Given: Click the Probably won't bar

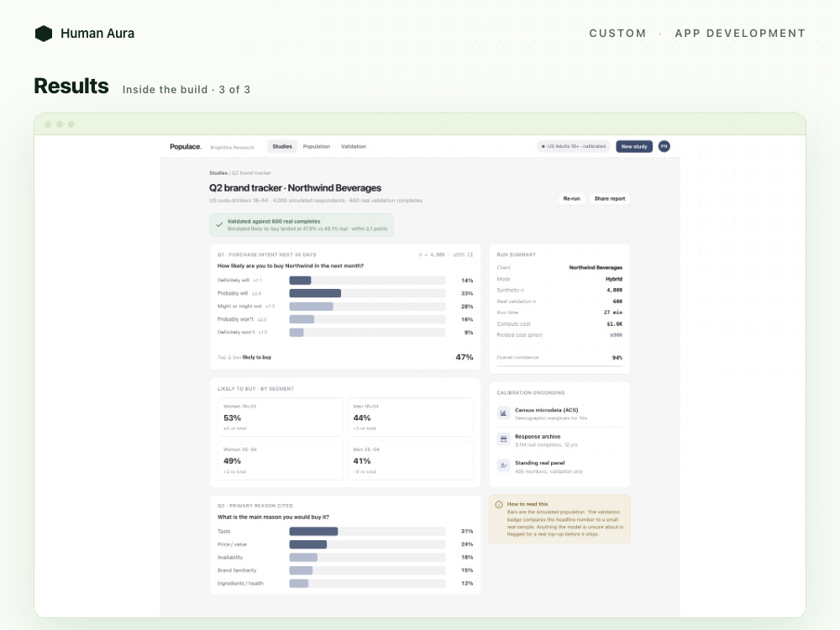Looking at the screenshot, I should coord(367,319).
